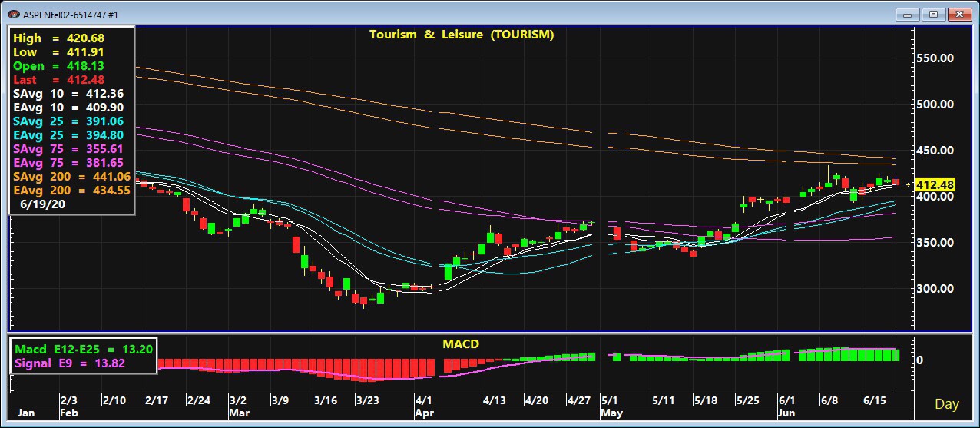The width and height of the screenshot is (980, 428).
Task: Click the 500.00 price axis label
Action: coord(935,105)
